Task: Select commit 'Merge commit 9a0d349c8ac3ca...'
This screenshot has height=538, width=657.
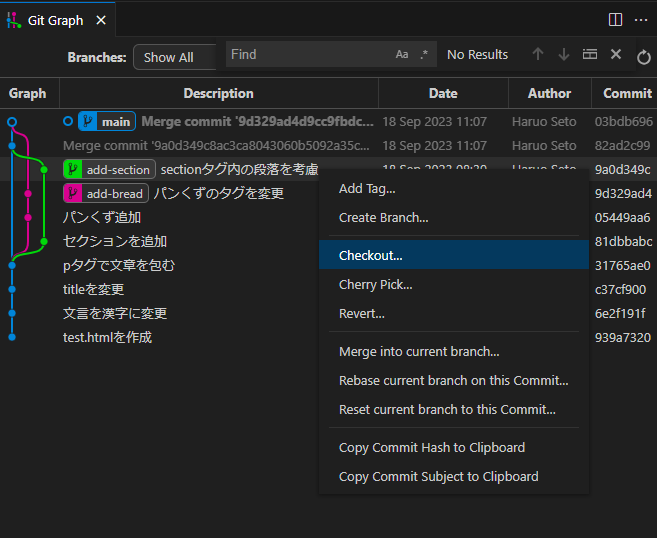Action: click(x=216, y=145)
